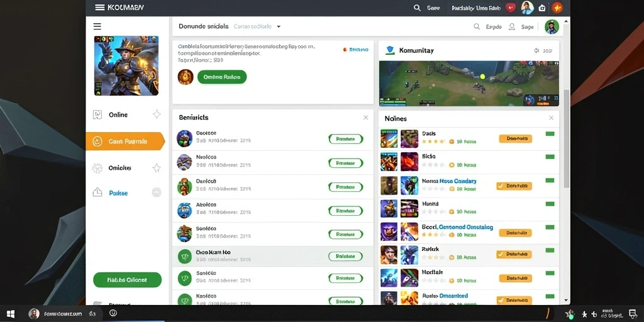This screenshot has height=322, width=644.
Task: Toggle the checked orange button in Nama Nosa Candary row
Action: (514, 186)
